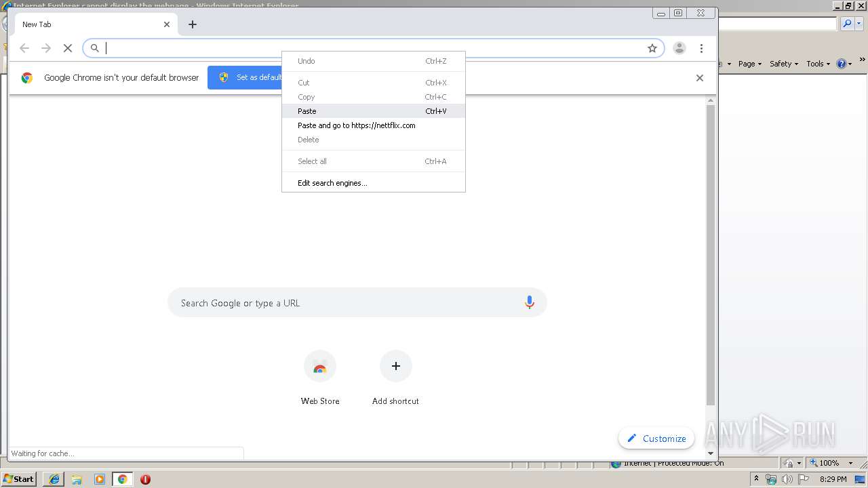Viewport: 868px width, 488px height.
Task: Click the IE status bar security lock dropdown
Action: 793,463
